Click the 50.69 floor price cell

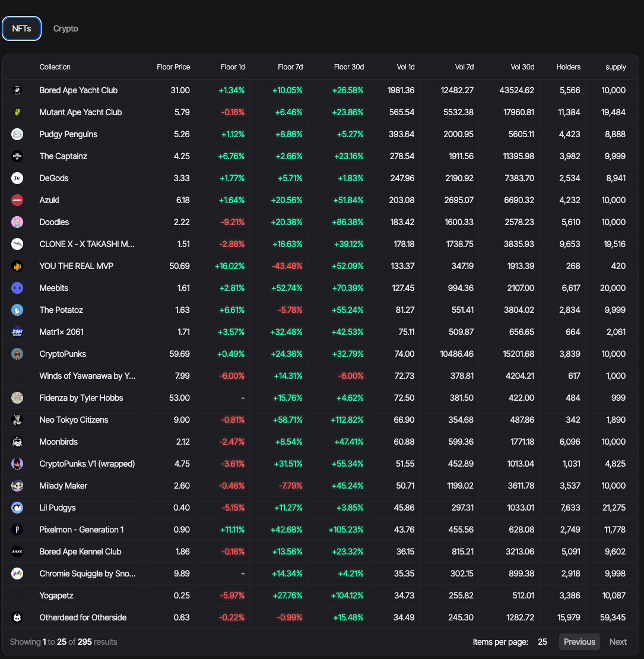point(179,266)
